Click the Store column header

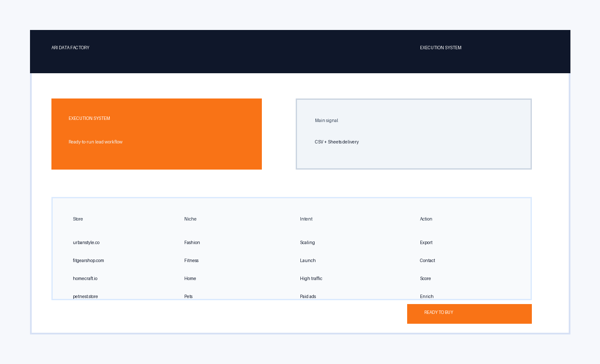pyautogui.click(x=78, y=219)
